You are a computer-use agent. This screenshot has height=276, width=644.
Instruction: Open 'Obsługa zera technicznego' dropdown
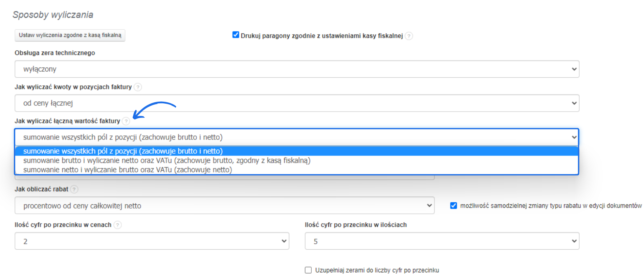[296, 69]
